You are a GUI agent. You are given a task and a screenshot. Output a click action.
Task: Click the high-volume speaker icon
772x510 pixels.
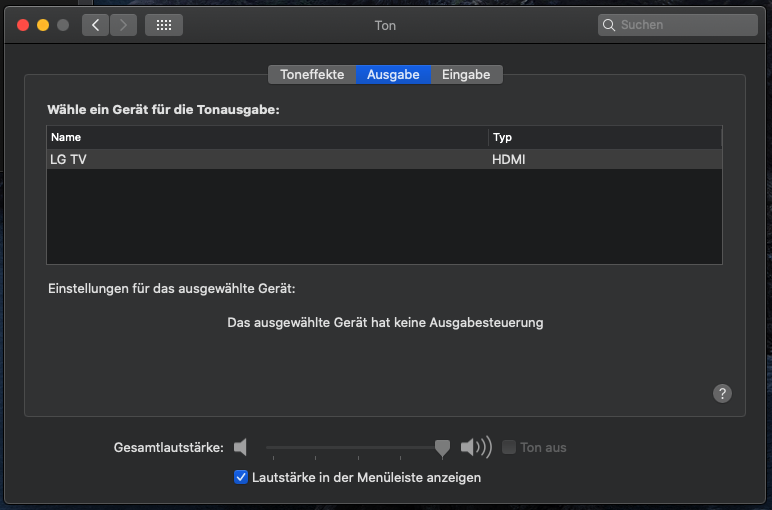tap(476, 447)
